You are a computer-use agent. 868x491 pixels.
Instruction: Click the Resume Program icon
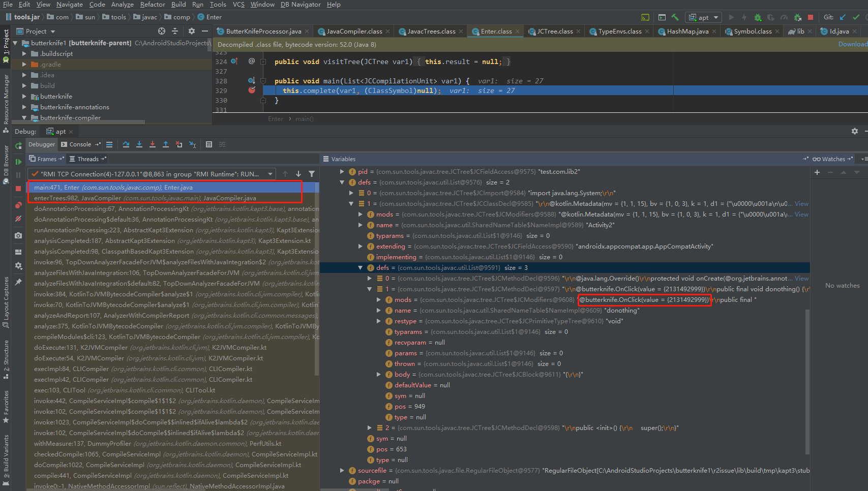click(x=18, y=162)
